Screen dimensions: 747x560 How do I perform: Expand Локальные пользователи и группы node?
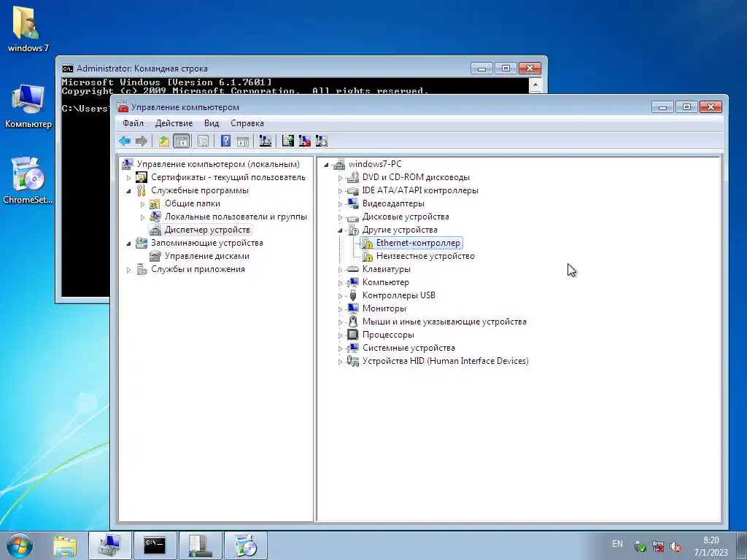coord(142,217)
